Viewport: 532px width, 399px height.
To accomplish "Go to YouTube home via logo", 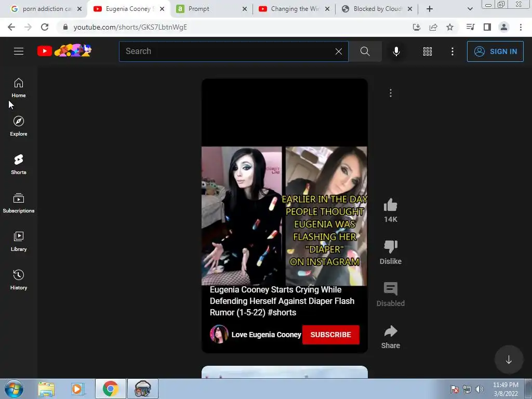I will [64, 51].
